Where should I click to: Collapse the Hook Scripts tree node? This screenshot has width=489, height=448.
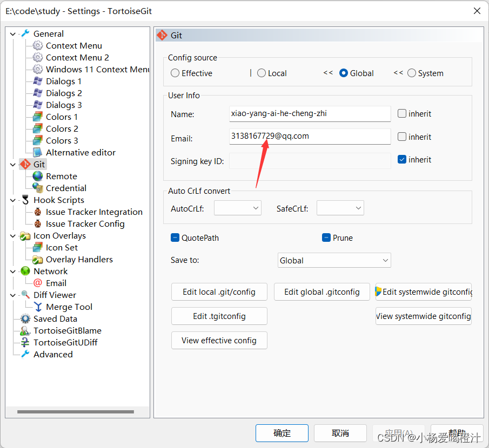tap(13, 200)
